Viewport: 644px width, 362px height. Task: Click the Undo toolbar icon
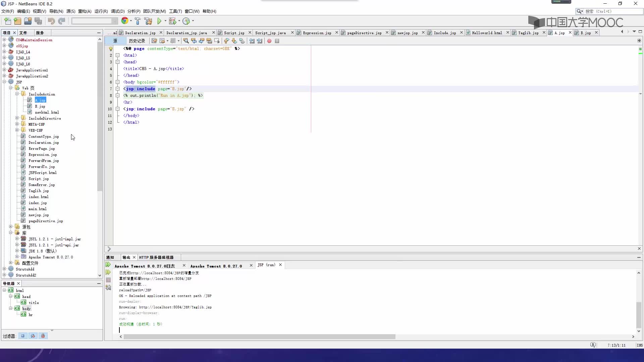click(51, 21)
